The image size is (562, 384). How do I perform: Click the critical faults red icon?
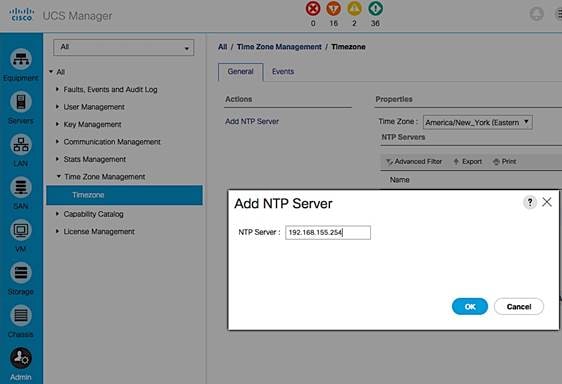tap(313, 8)
